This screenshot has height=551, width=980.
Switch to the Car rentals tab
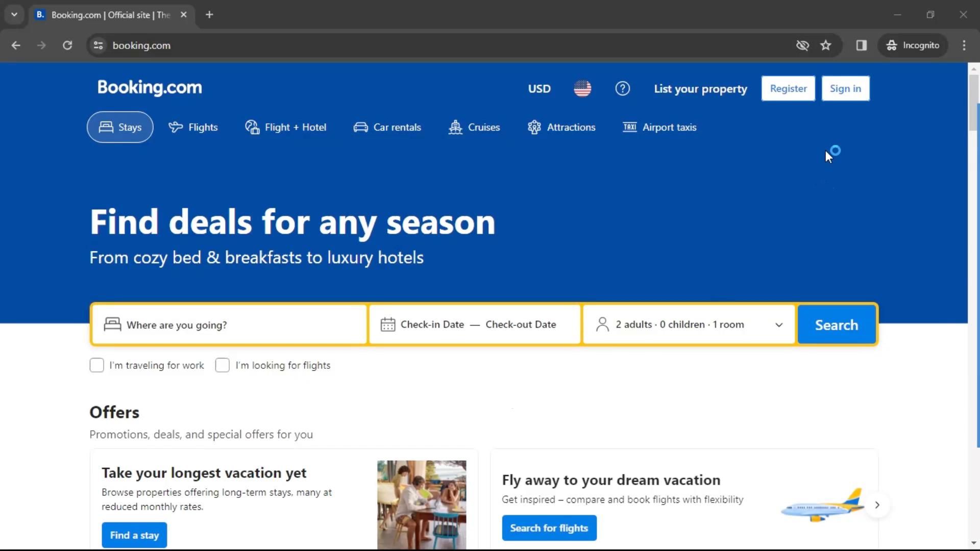point(387,127)
